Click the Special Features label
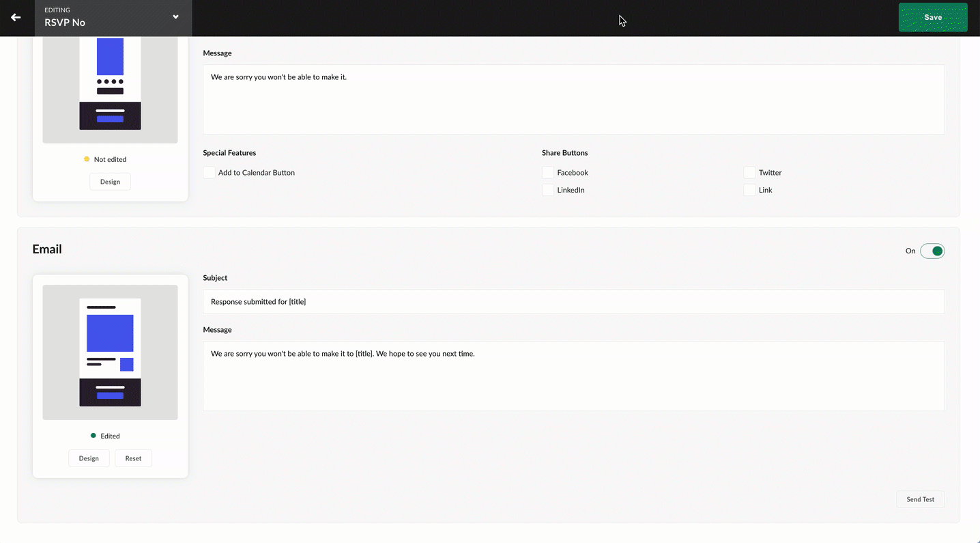This screenshot has width=980, height=543. pos(229,153)
